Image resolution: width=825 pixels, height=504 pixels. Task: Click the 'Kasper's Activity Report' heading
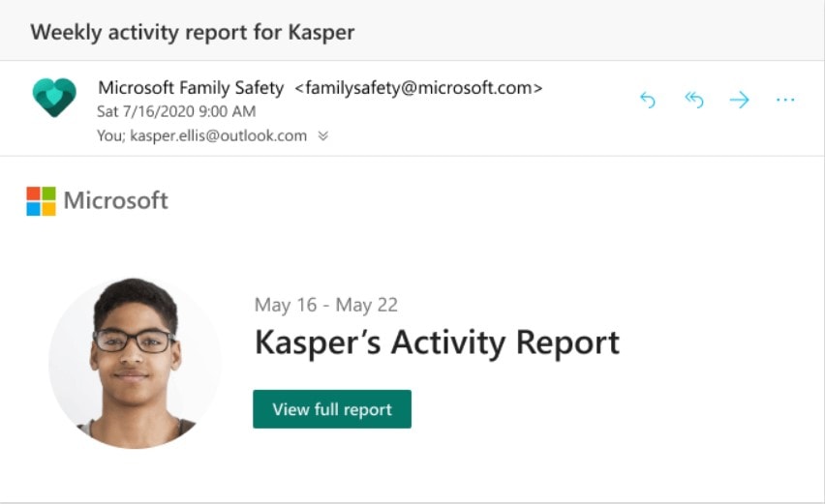437,343
